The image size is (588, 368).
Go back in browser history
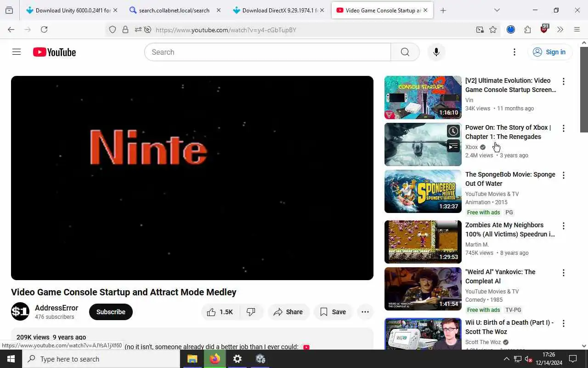coord(11,29)
